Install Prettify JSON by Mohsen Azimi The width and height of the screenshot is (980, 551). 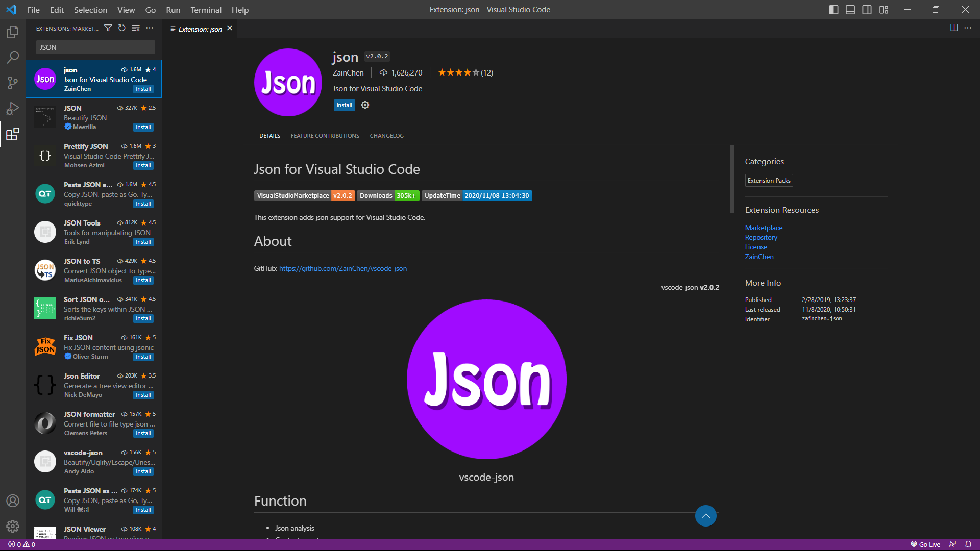coord(143,165)
